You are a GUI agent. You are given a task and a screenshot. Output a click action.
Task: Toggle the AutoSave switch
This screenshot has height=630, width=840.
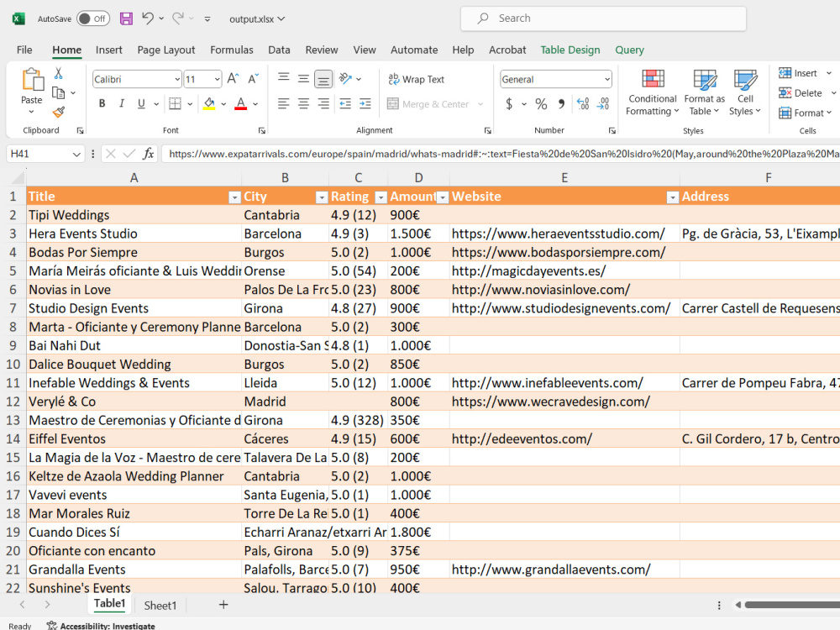[93, 18]
